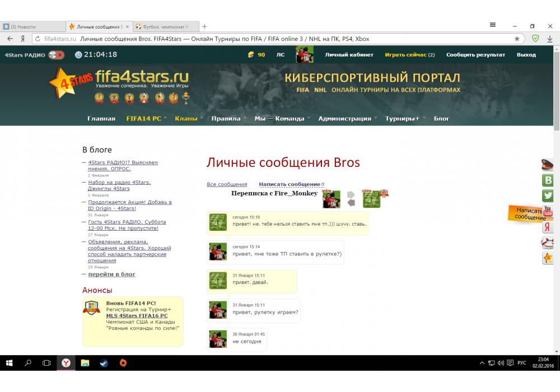Viewport: 560px width, 392px height.
Task: Click перейти в блог link
Action: click(x=112, y=274)
